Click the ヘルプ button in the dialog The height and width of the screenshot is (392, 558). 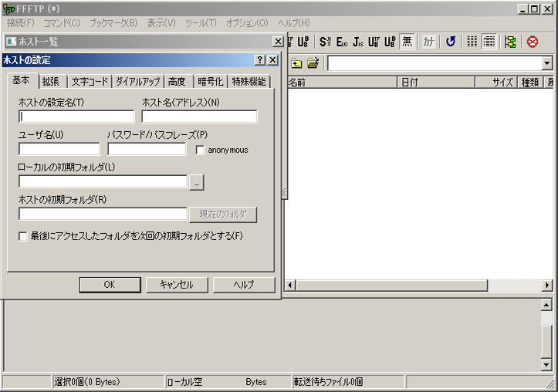tap(244, 285)
